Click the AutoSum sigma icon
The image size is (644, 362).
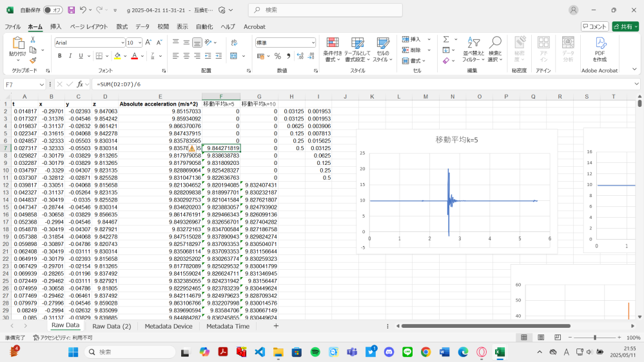(446, 39)
